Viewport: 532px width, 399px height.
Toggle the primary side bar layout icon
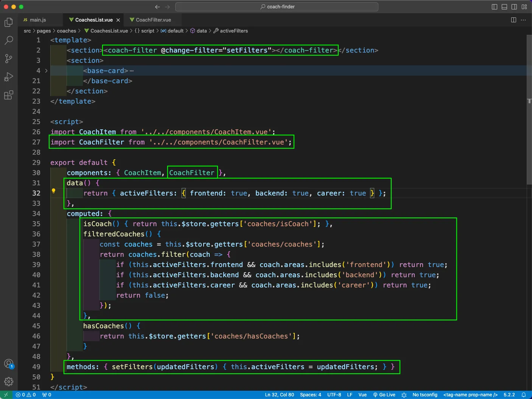pos(494,7)
